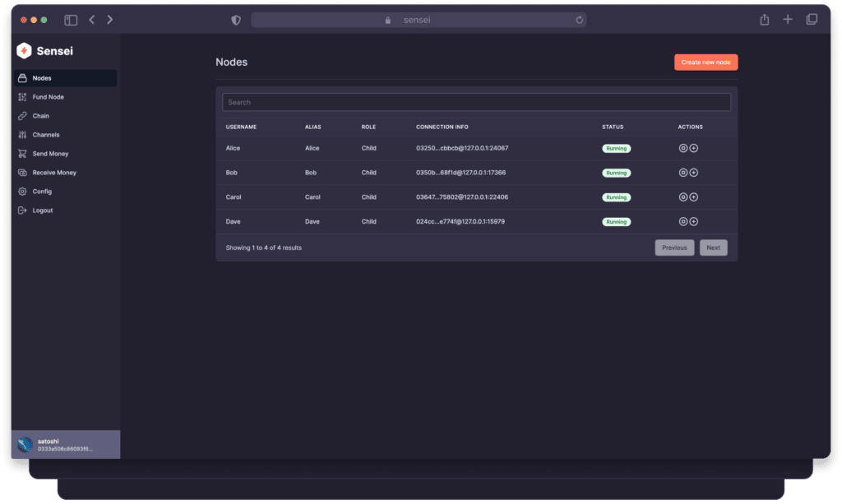Go back using the browser back chevron
842x504 pixels.
92,20
